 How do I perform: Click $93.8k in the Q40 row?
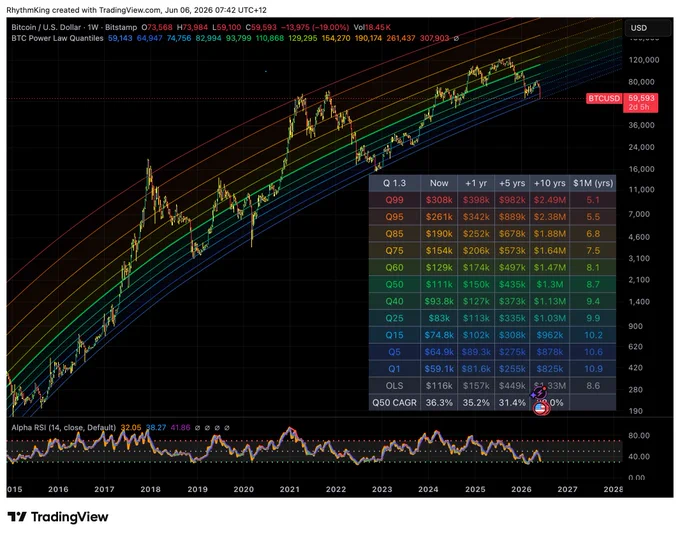tap(439, 301)
